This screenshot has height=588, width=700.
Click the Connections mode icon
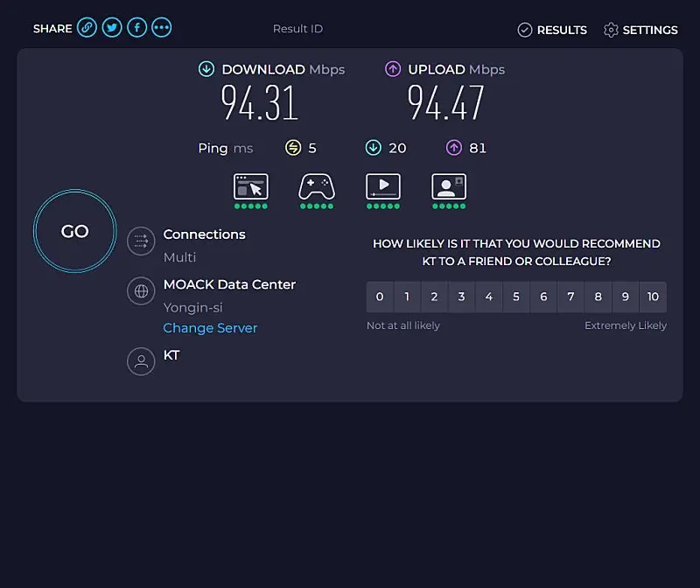coord(141,241)
